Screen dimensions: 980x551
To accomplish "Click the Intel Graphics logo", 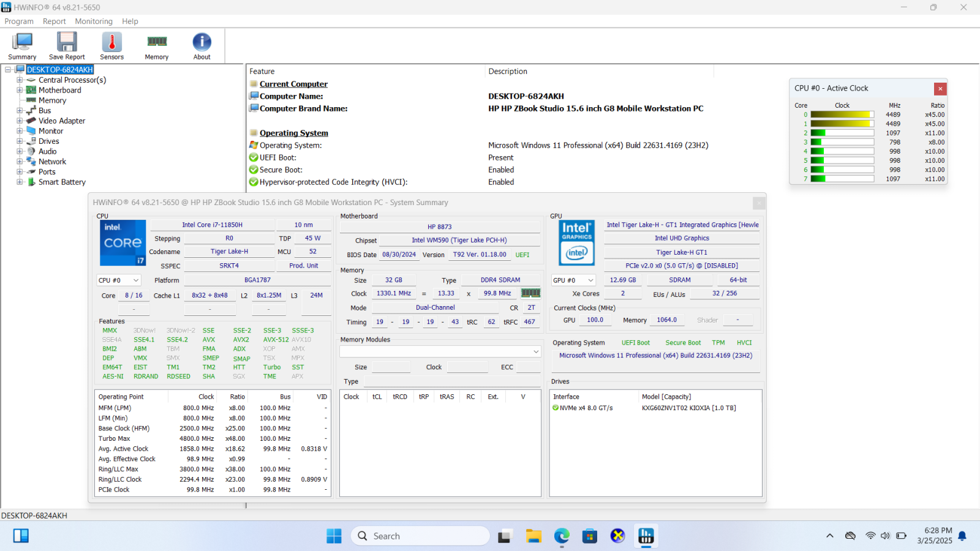I will pos(577,243).
